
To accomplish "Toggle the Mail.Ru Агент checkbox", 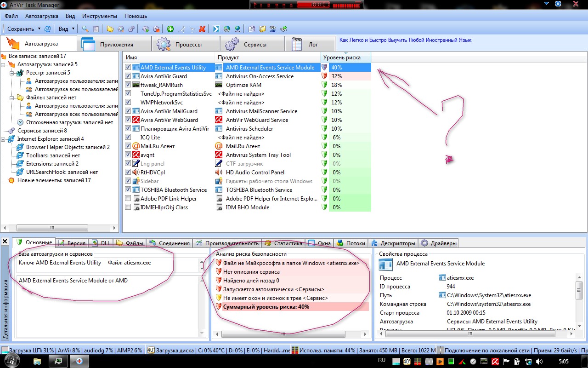I will (x=128, y=146).
